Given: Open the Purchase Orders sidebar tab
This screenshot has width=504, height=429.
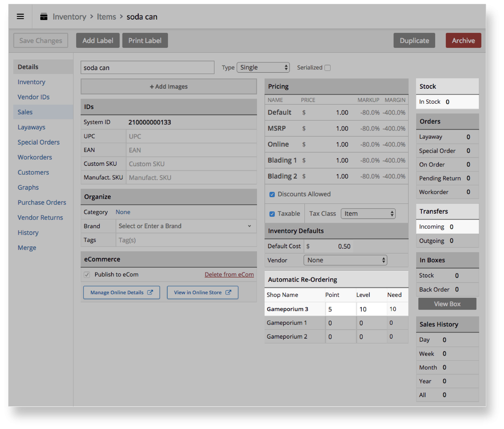Looking at the screenshot, I should tap(42, 202).
